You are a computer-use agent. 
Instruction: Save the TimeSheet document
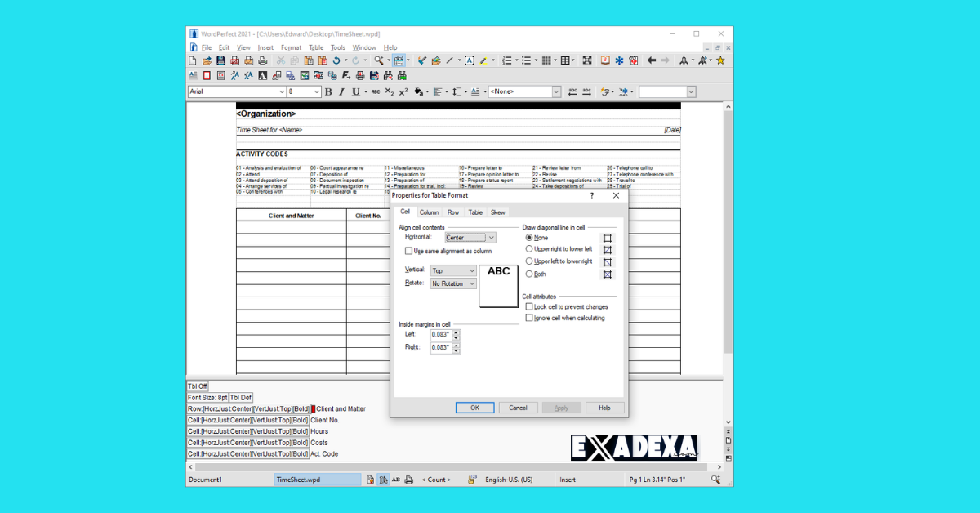(x=220, y=60)
